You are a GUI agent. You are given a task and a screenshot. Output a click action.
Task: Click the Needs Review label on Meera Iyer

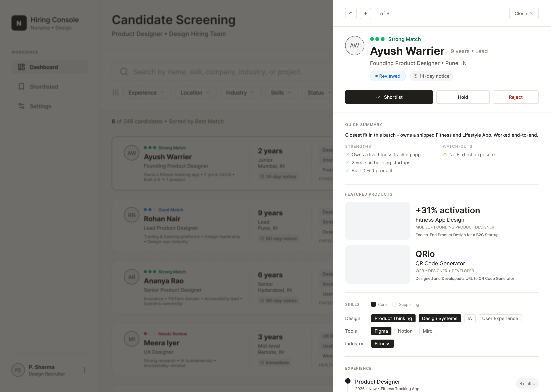pyautogui.click(x=173, y=334)
